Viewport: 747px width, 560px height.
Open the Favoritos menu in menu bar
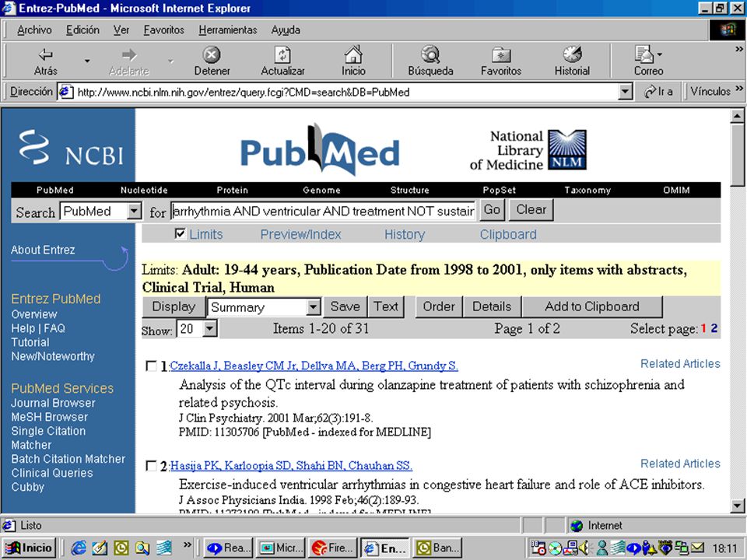point(164,30)
